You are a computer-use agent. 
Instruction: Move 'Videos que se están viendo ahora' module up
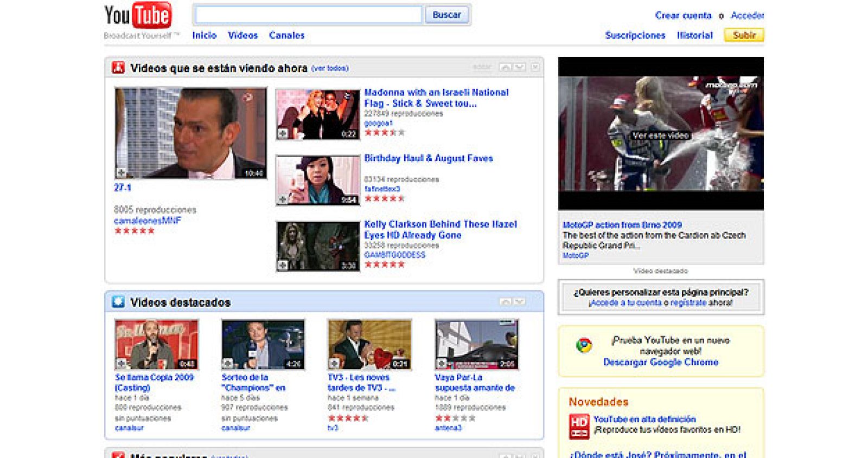pyautogui.click(x=505, y=67)
